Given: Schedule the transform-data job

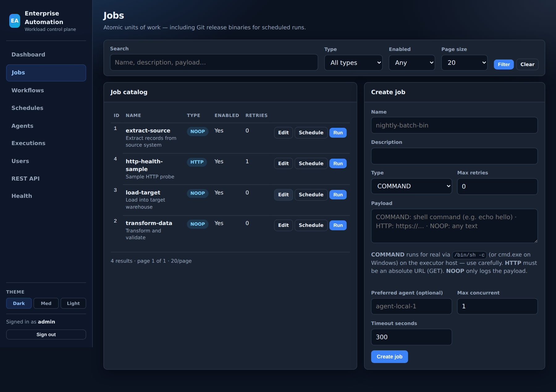Looking at the screenshot, I should click(311, 225).
